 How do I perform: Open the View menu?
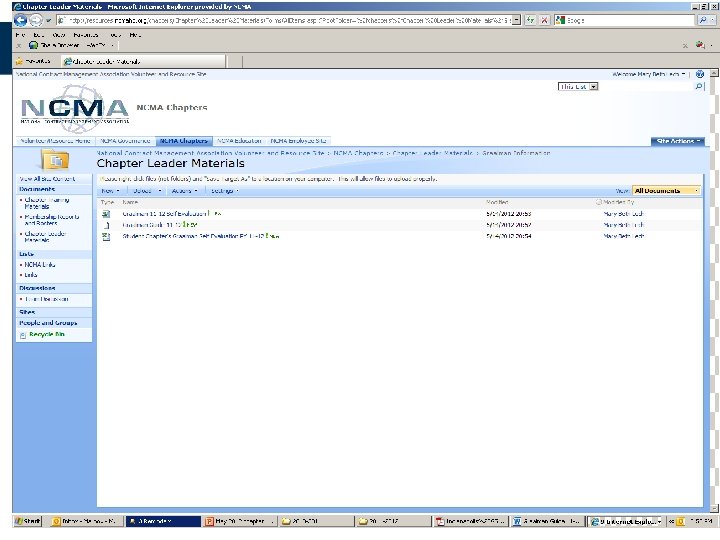click(x=58, y=35)
